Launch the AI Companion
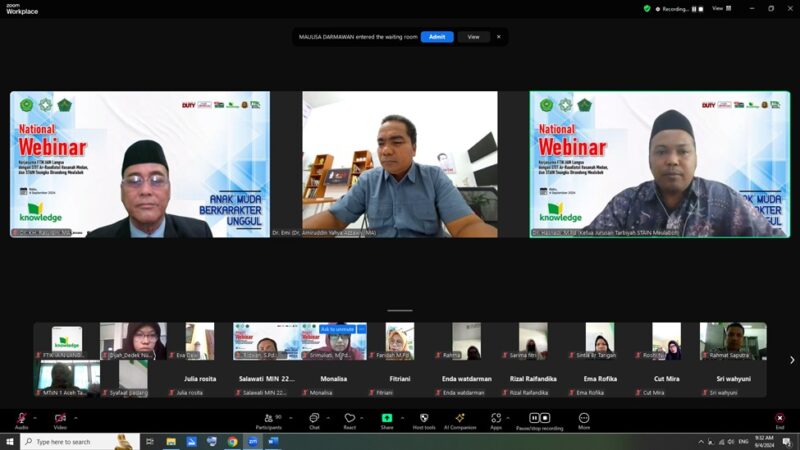The width and height of the screenshot is (800, 450). (x=460, y=418)
